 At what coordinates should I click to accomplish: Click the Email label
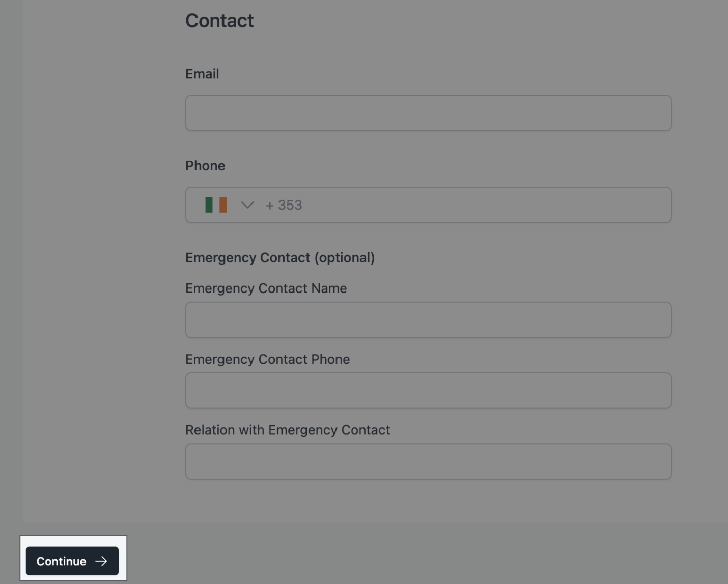point(202,74)
